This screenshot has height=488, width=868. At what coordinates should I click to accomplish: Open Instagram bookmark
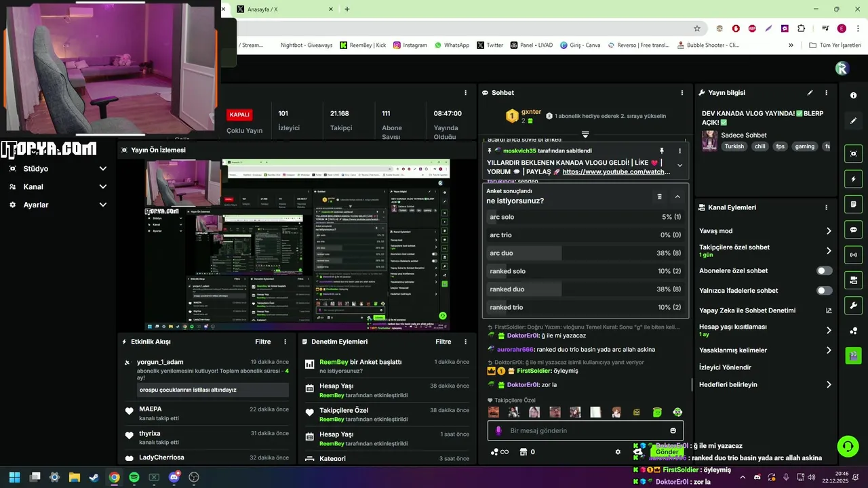[x=410, y=45]
